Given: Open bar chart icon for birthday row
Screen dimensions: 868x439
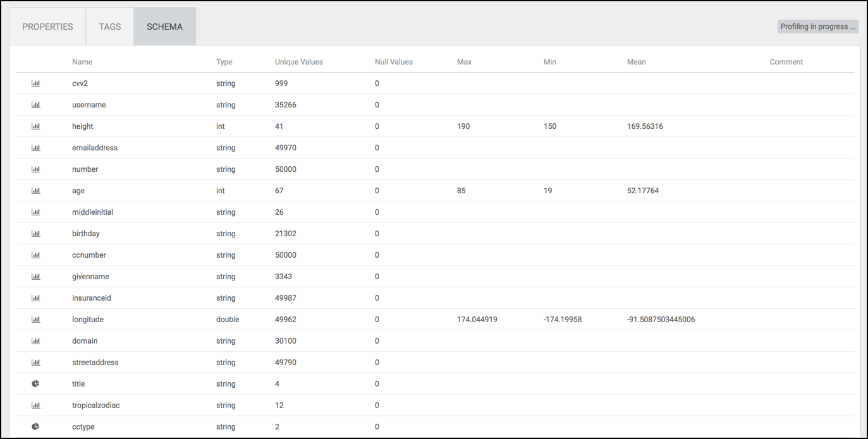Looking at the screenshot, I should (x=36, y=234).
